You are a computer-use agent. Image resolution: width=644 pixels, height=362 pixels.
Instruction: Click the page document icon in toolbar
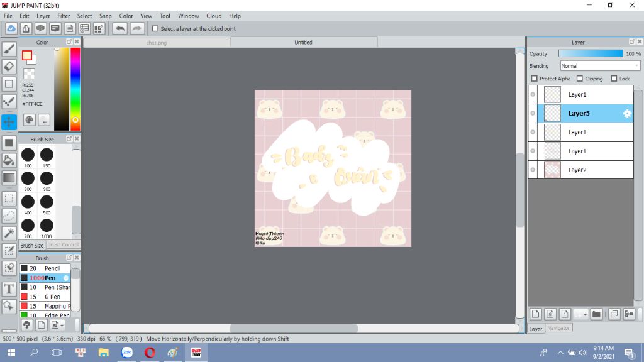pyautogui.click(x=70, y=29)
